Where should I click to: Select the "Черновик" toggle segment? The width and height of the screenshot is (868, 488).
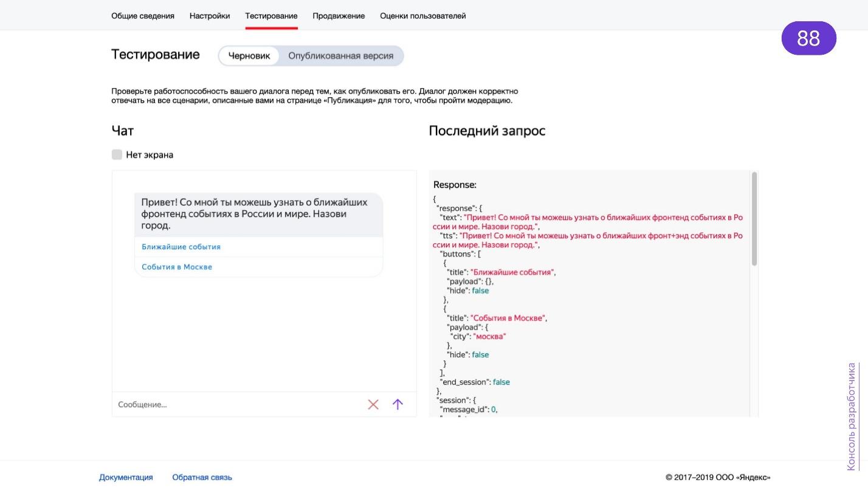(249, 55)
